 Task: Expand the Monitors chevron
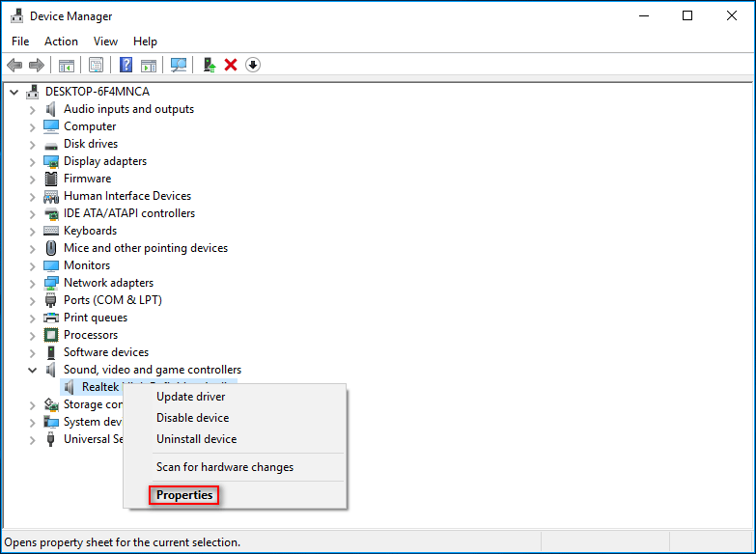click(x=32, y=266)
